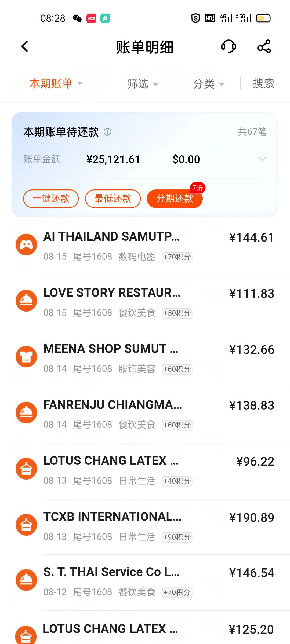The width and height of the screenshot is (290, 644).
Task: Expand bill amount details chevron
Action: click(x=262, y=159)
